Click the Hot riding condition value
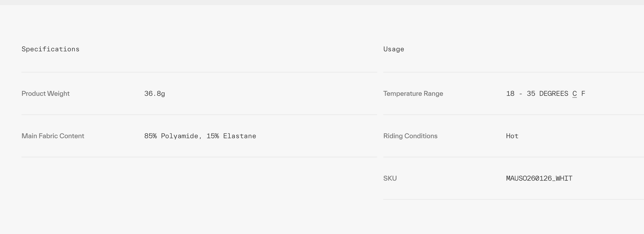 pyautogui.click(x=512, y=136)
